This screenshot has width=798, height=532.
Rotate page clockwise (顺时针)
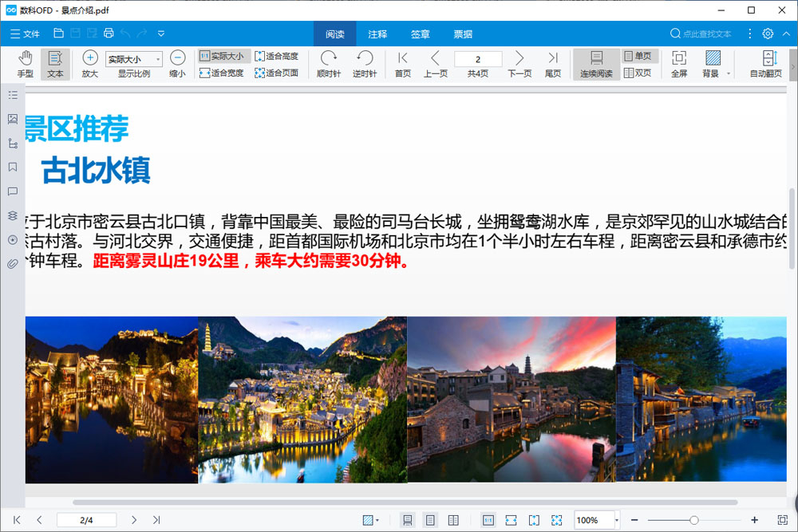(328, 63)
